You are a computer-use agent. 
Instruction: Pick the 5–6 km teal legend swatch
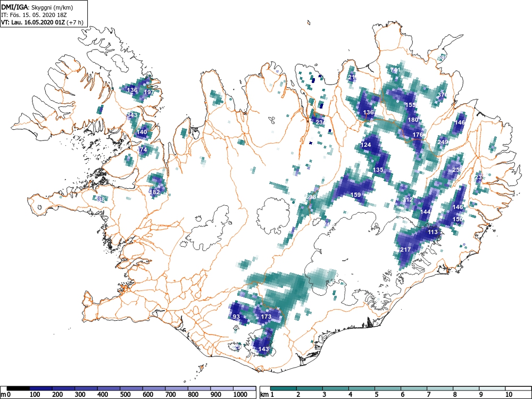coord(388,388)
